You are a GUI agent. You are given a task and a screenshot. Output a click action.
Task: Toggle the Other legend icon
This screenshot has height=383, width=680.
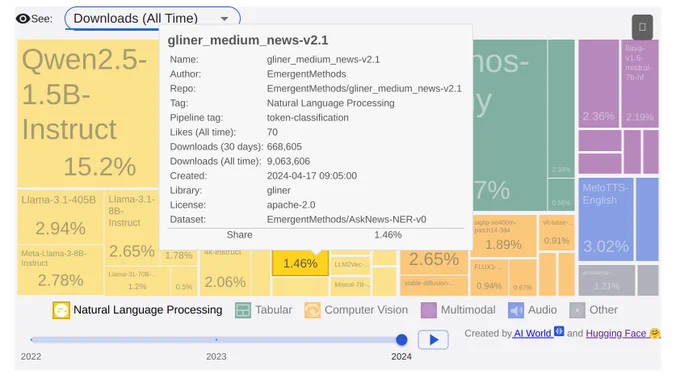coord(577,310)
